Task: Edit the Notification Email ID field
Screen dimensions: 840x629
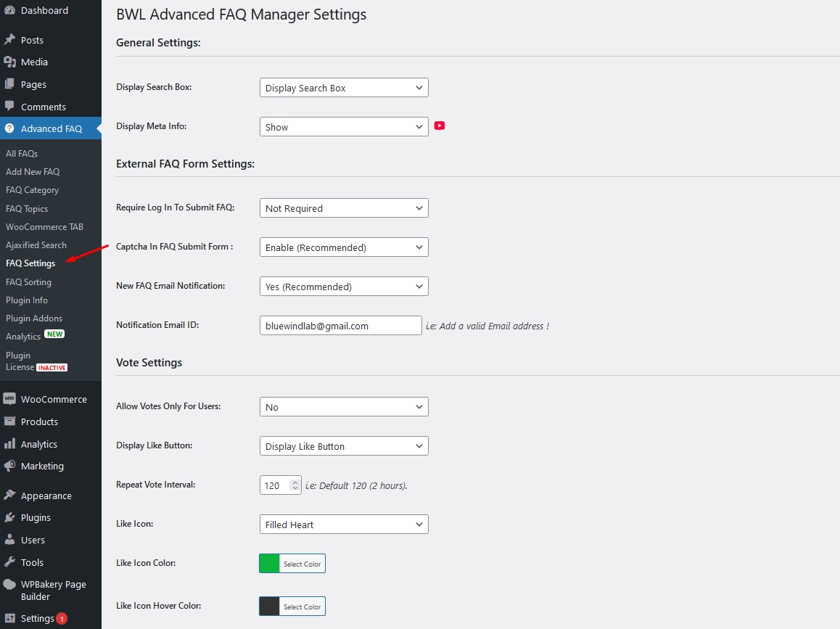Action: tap(340, 325)
